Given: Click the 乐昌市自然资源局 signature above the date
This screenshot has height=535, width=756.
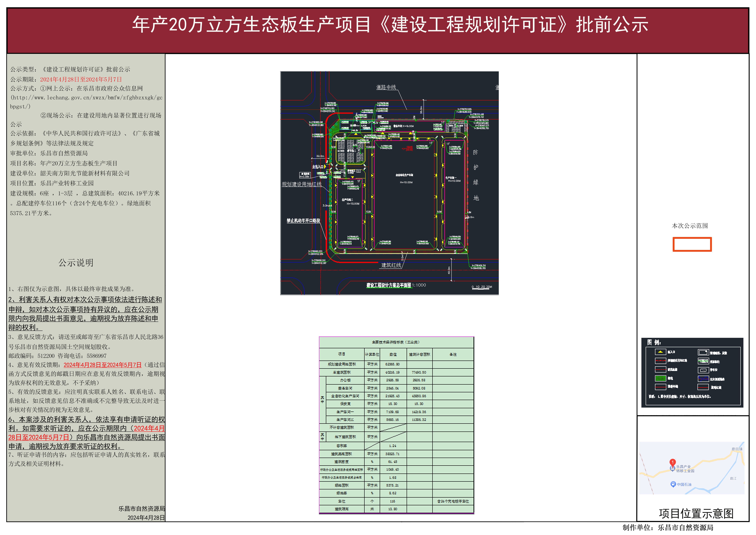Looking at the screenshot, I should [x=142, y=509].
